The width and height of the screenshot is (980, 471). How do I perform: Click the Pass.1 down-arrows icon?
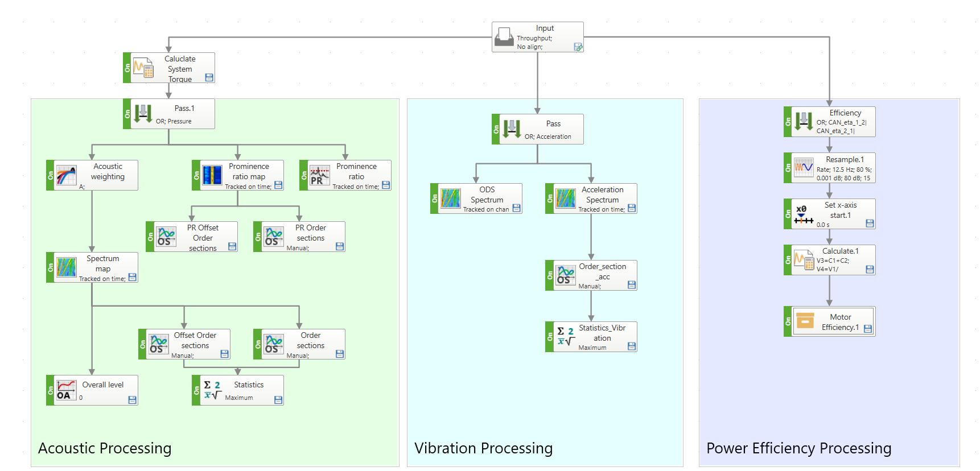pos(143,114)
